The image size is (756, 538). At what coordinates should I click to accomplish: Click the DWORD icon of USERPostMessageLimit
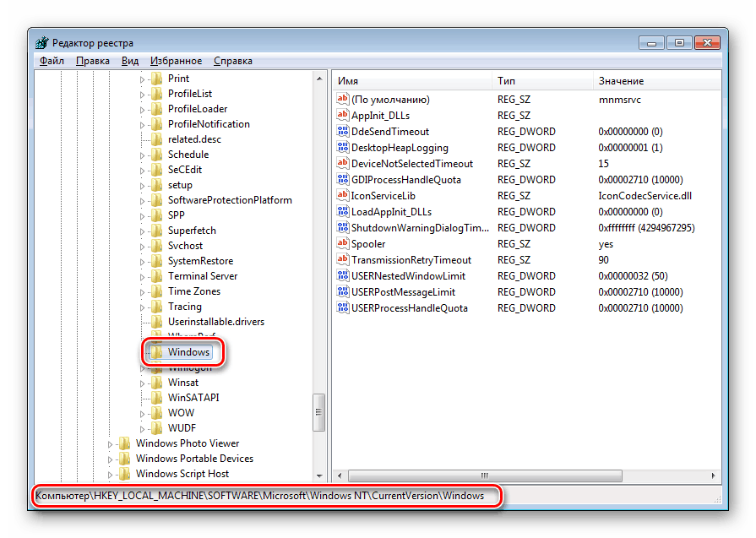pyautogui.click(x=342, y=291)
